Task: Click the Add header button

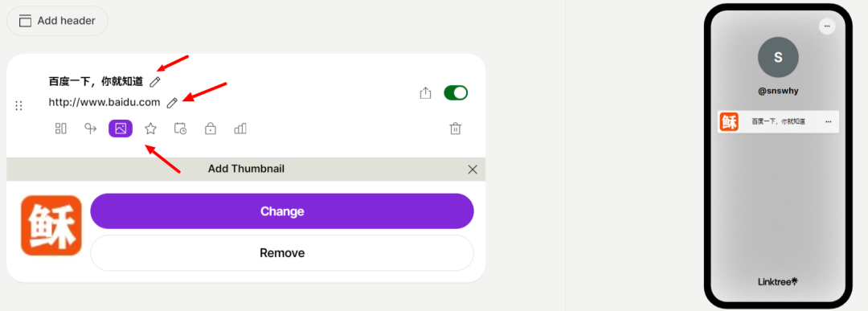Action: [x=57, y=21]
